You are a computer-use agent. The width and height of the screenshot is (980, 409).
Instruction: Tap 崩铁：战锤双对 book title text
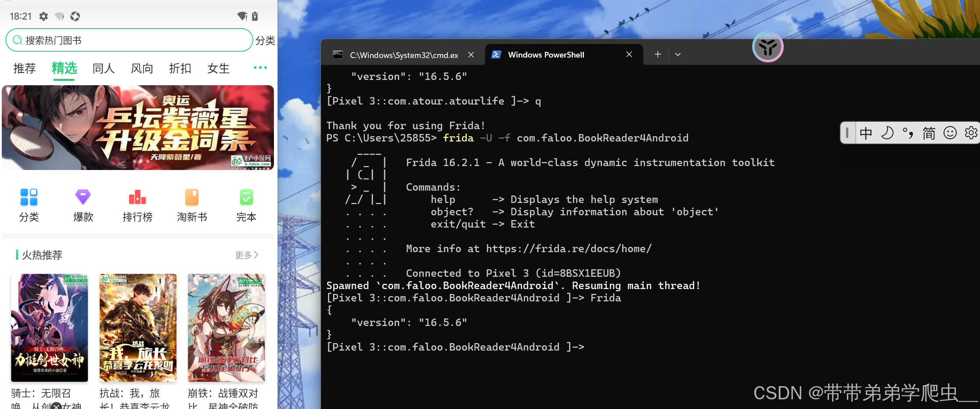click(223, 393)
